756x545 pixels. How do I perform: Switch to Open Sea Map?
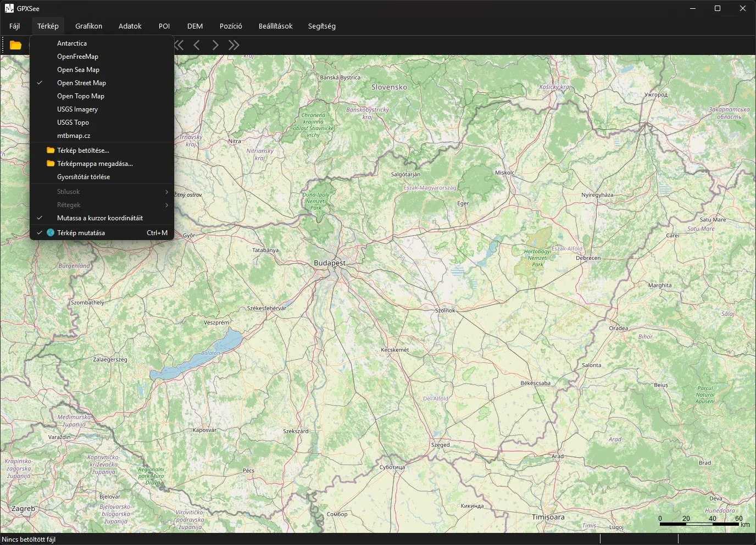point(102,70)
